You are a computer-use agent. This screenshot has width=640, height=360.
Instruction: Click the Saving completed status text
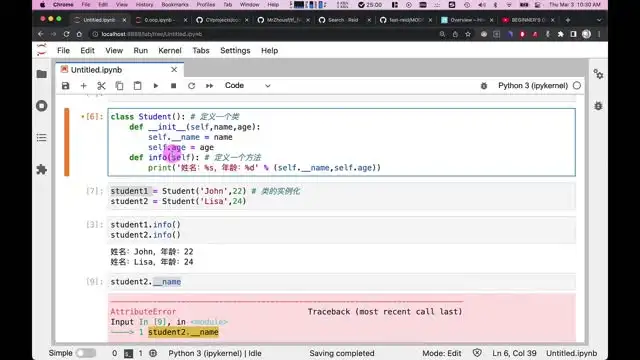pos(342,353)
